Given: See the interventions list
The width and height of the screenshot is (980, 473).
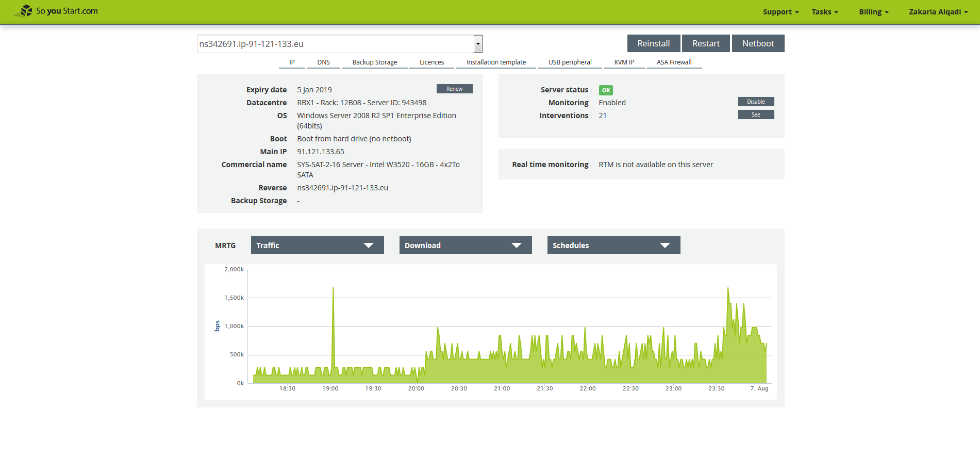Looking at the screenshot, I should coord(756,115).
